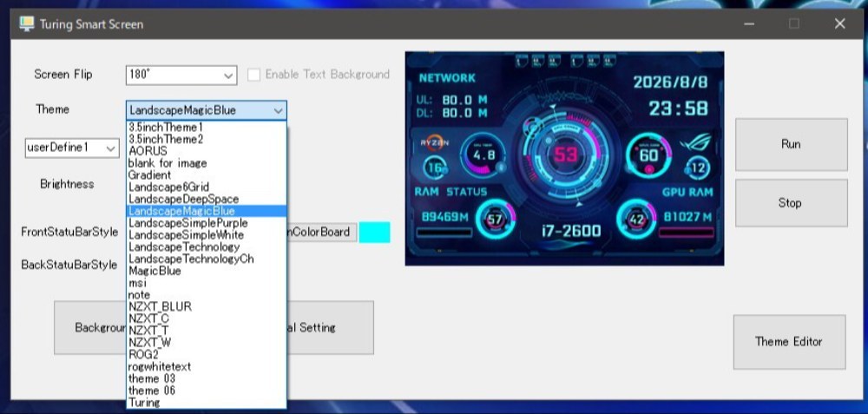Choose the ROG2 theme
The height and width of the screenshot is (414, 868).
pyautogui.click(x=206, y=355)
